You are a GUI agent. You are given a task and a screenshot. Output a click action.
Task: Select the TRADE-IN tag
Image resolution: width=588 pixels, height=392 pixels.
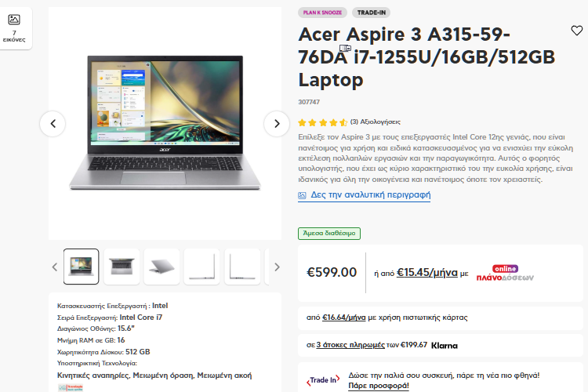click(372, 13)
